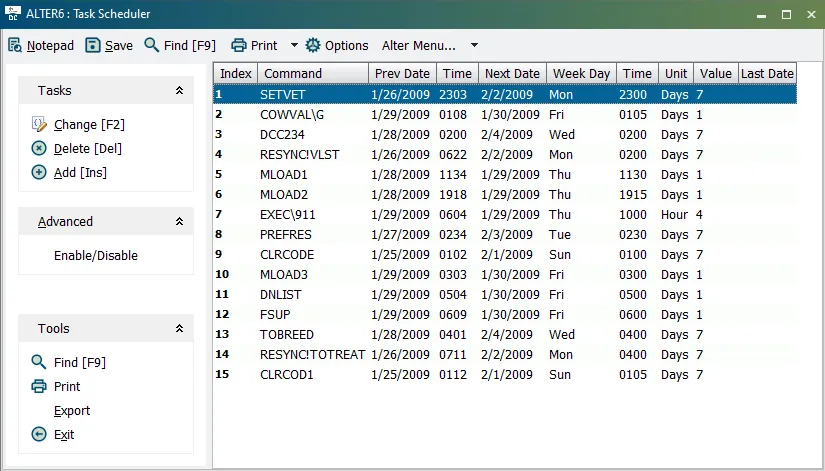Sort by the Prev Date column header
This screenshot has height=471, width=825.
(403, 74)
